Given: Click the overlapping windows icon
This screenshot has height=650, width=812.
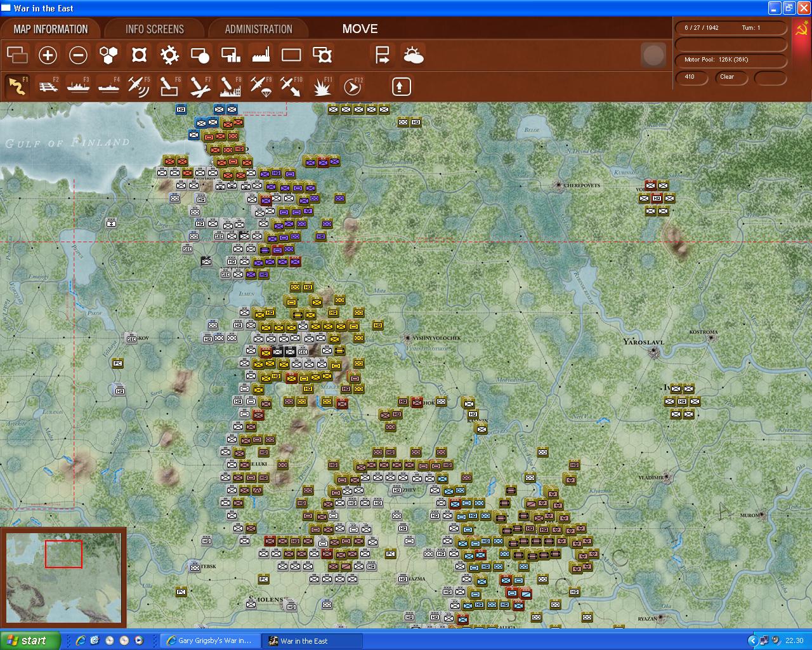Looking at the screenshot, I should pyautogui.click(x=17, y=55).
